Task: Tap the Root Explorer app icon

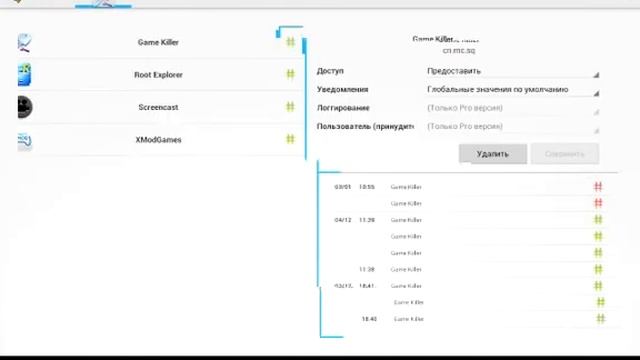Action: [x=24, y=75]
